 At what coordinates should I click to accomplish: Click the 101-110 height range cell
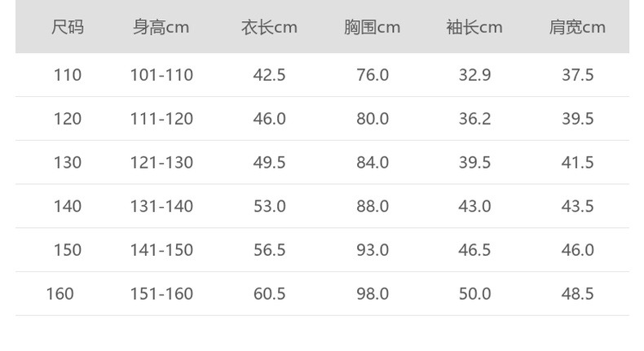tap(161, 75)
